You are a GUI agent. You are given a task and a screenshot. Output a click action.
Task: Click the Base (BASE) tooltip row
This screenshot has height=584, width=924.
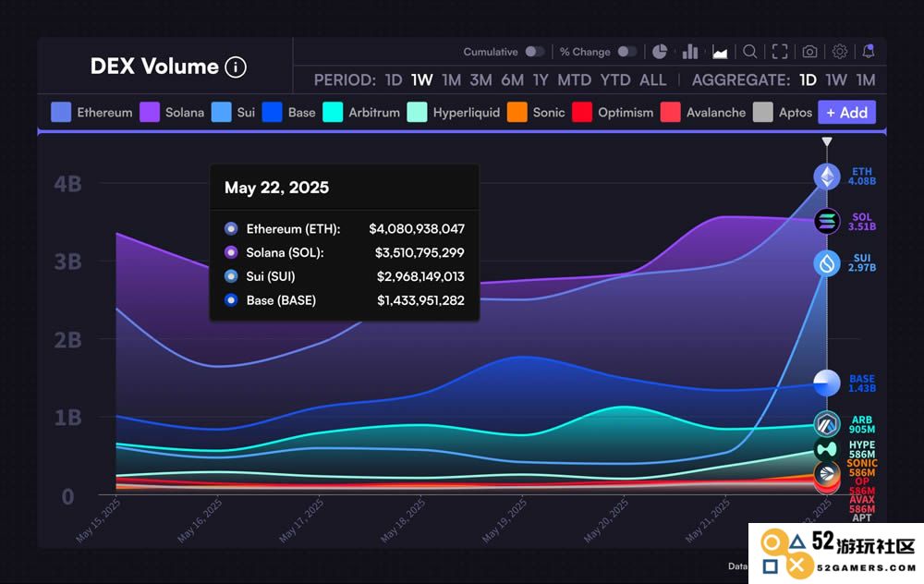point(344,300)
